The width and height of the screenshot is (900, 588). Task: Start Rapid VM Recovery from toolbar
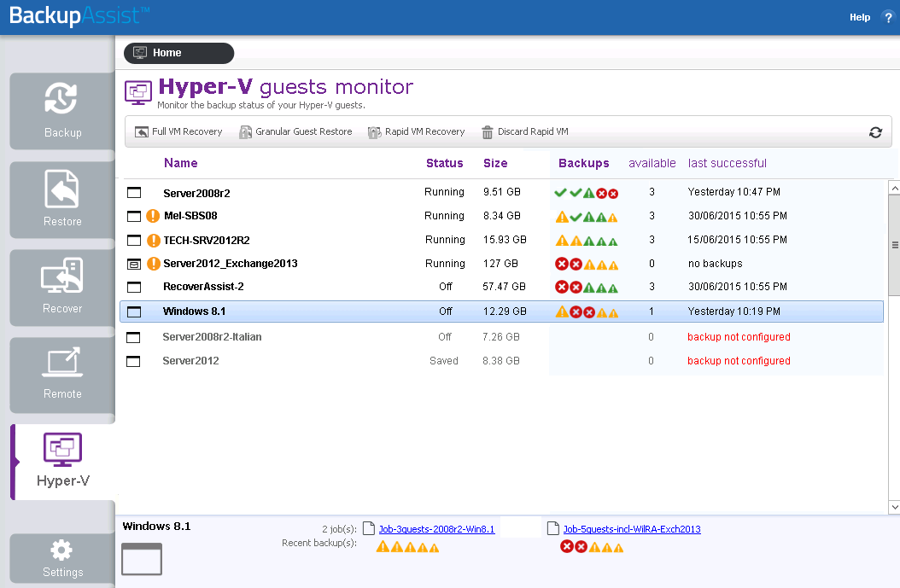point(416,132)
